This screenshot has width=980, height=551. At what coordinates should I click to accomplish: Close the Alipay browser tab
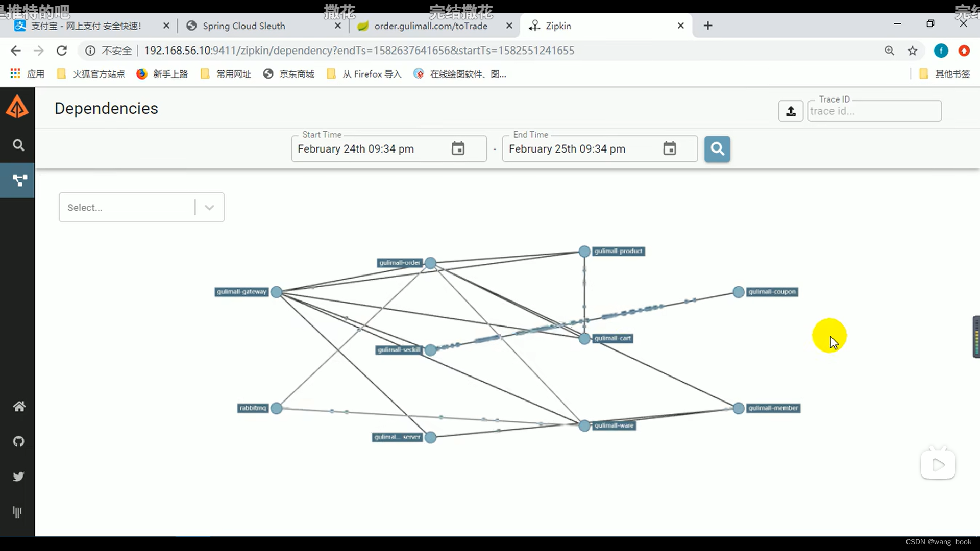coord(166,26)
